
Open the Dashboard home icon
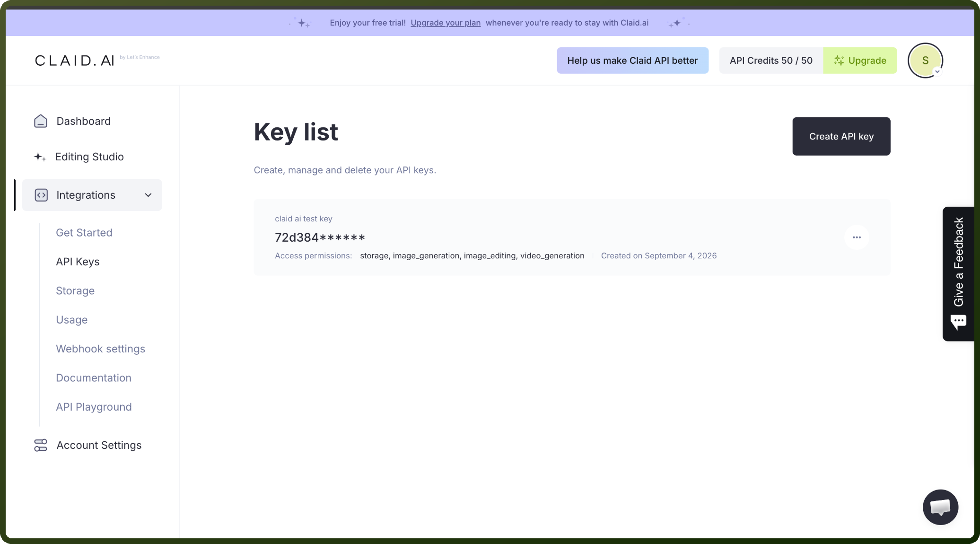point(41,121)
